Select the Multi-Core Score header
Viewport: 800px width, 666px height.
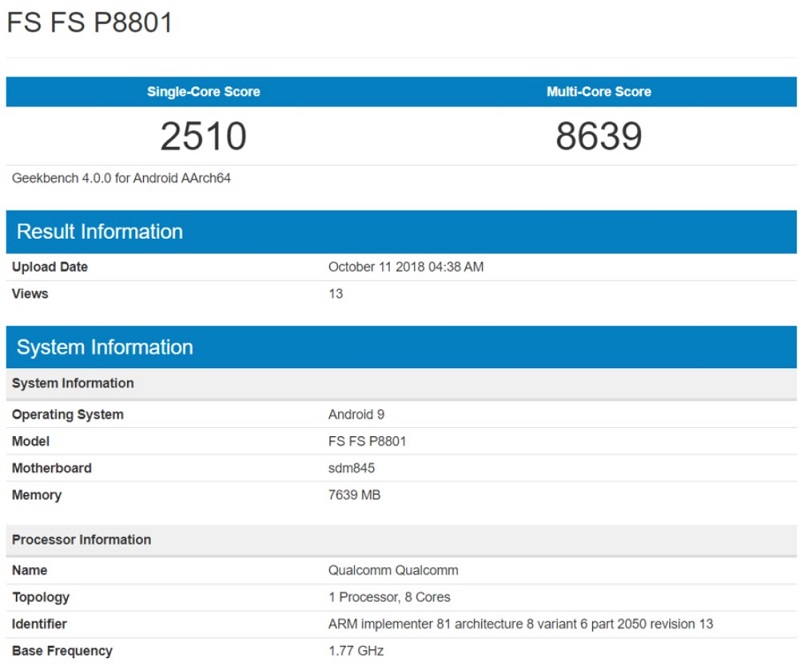[x=599, y=91]
